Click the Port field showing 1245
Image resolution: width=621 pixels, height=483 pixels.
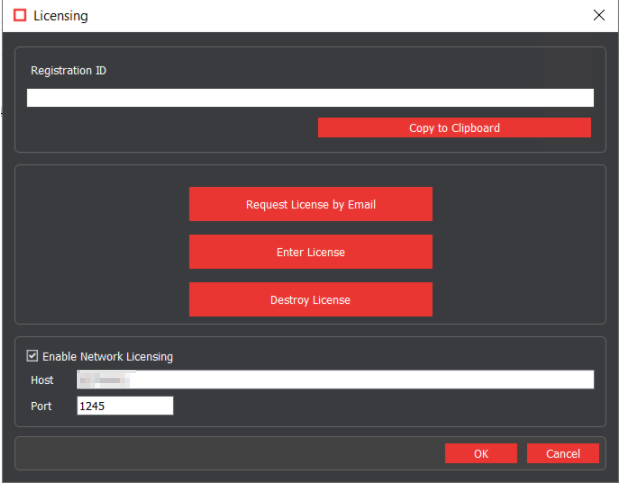[125, 406]
